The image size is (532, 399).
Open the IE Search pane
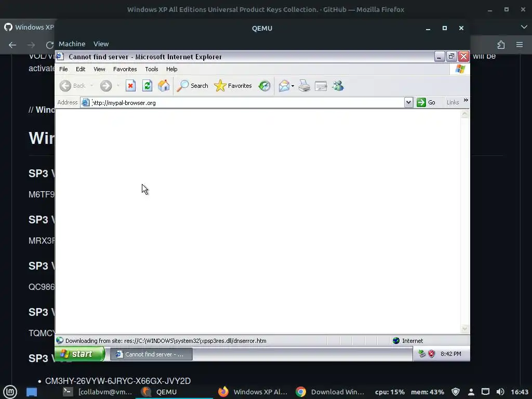coord(192,86)
